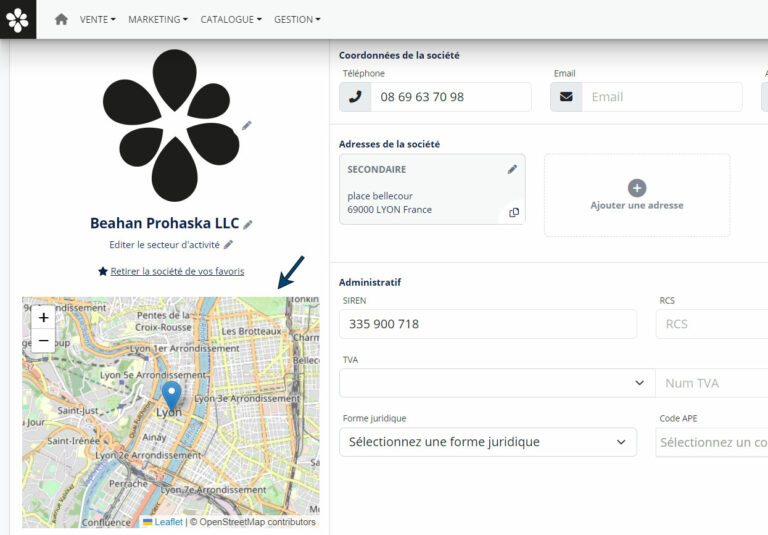The width and height of the screenshot is (768, 535).
Task: Zoom out on the map
Action: 43,341
